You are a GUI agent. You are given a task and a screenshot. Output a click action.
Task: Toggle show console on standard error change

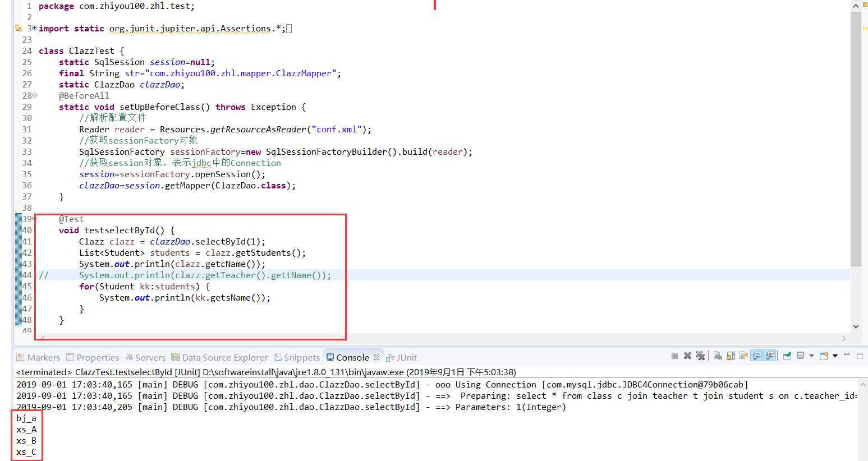(770, 356)
